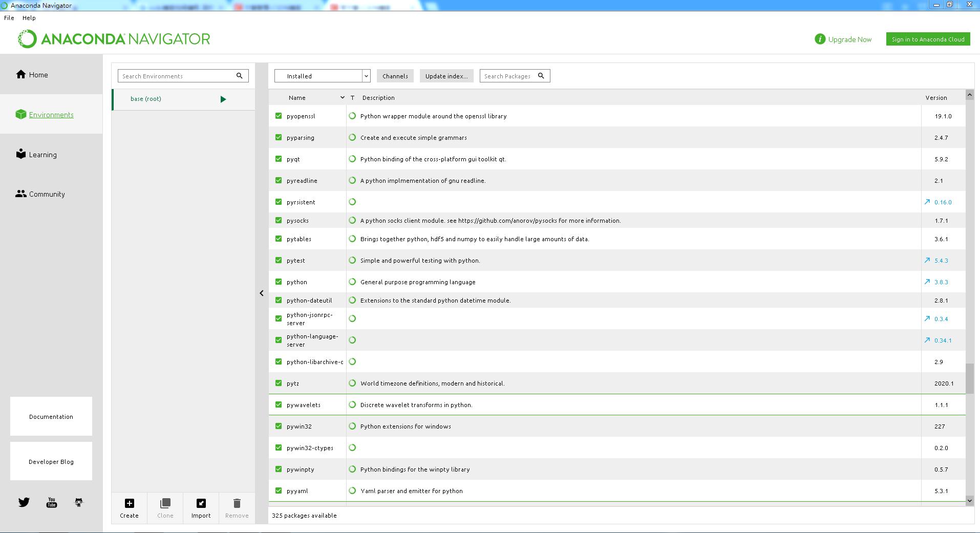Click the Upgrade Now info icon
980x533 pixels.
(x=820, y=39)
